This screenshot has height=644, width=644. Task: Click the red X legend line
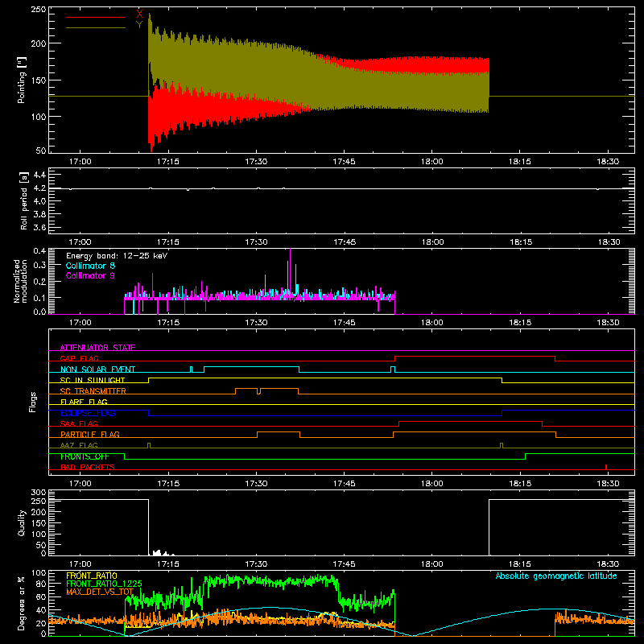(x=96, y=17)
